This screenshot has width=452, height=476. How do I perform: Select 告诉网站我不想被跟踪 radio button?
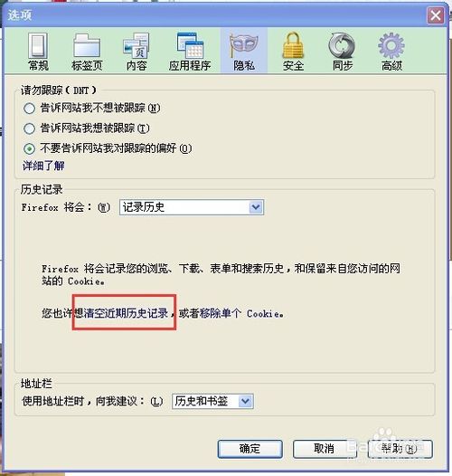click(30, 109)
